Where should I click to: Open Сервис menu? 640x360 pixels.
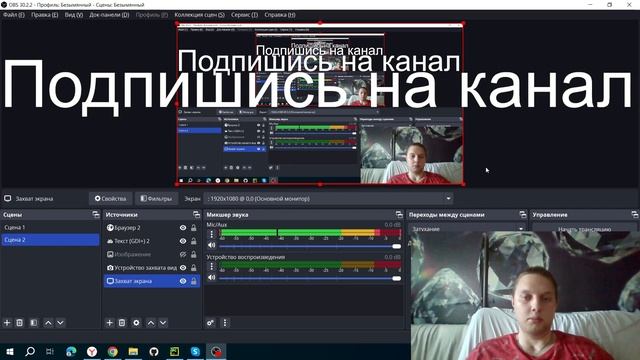(244, 15)
